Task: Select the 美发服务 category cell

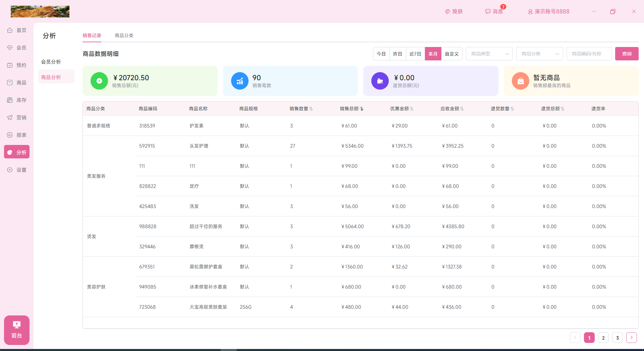Action: (x=96, y=176)
